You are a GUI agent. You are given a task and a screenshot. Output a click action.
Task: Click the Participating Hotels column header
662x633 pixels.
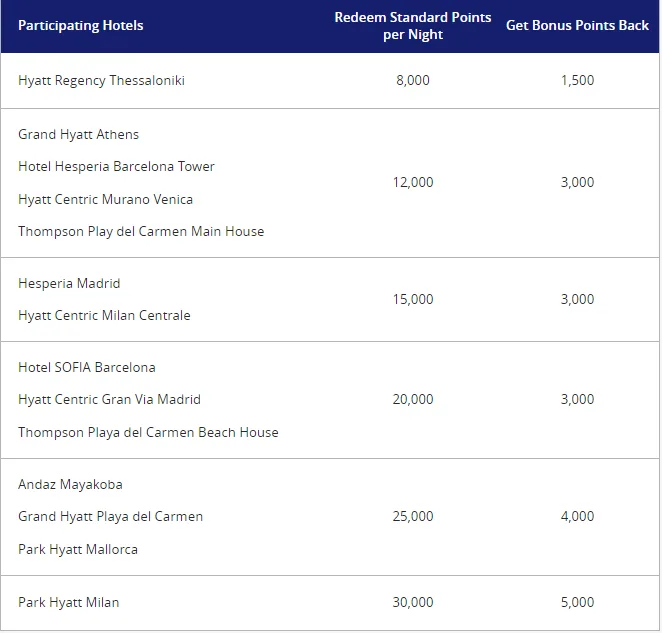coord(80,25)
